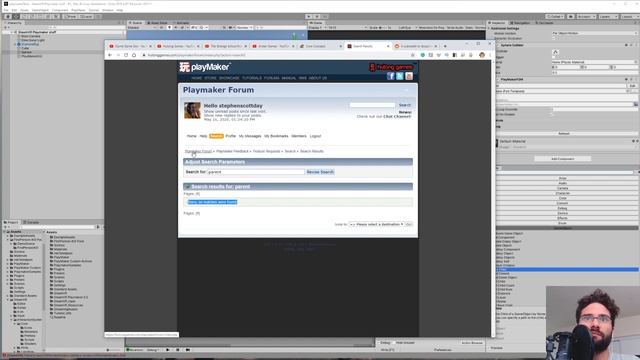Screen dimensions: 640x360
Task: Select Unity's Hand tool
Action: [x=7, y=17]
